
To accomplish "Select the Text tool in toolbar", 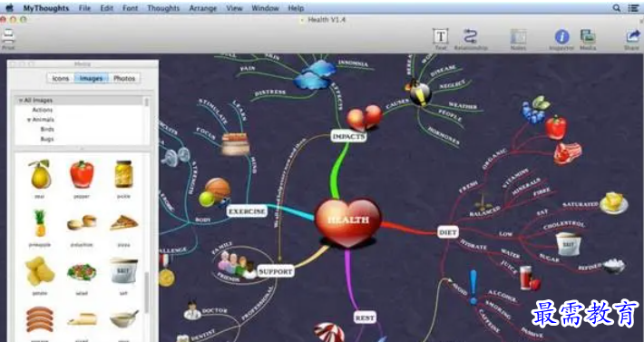I will coord(440,36).
